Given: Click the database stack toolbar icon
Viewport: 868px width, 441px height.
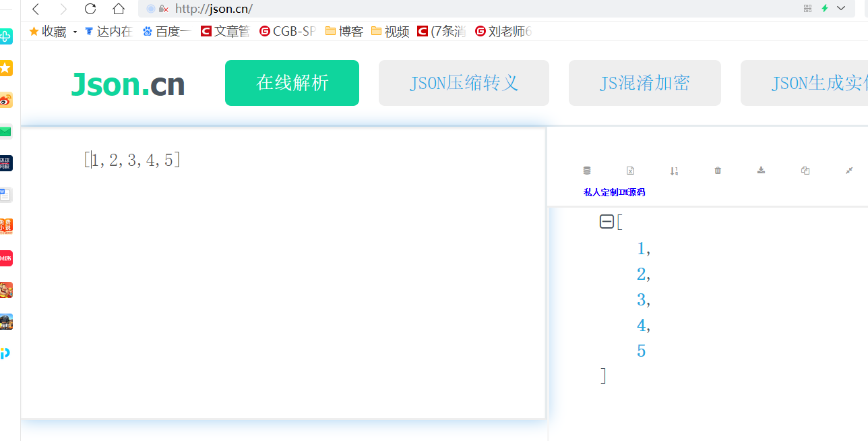Looking at the screenshot, I should pos(586,171).
